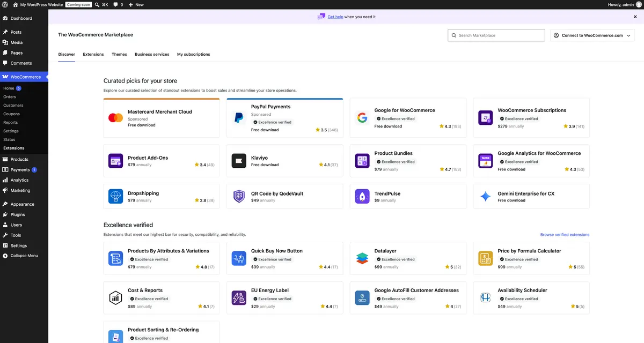Viewport: 644px width, 343px height.
Task: Click the Users icon in sidebar
Action: pos(5,225)
